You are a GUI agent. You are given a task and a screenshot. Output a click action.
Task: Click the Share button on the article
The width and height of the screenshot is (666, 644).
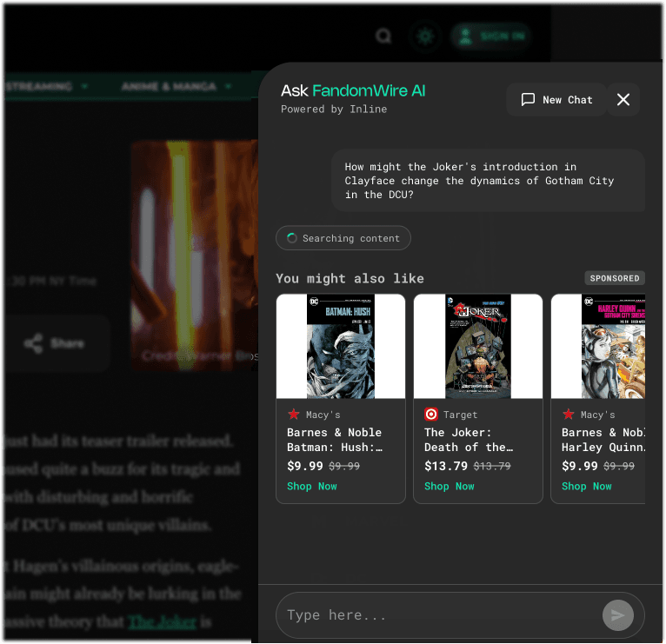pos(56,343)
